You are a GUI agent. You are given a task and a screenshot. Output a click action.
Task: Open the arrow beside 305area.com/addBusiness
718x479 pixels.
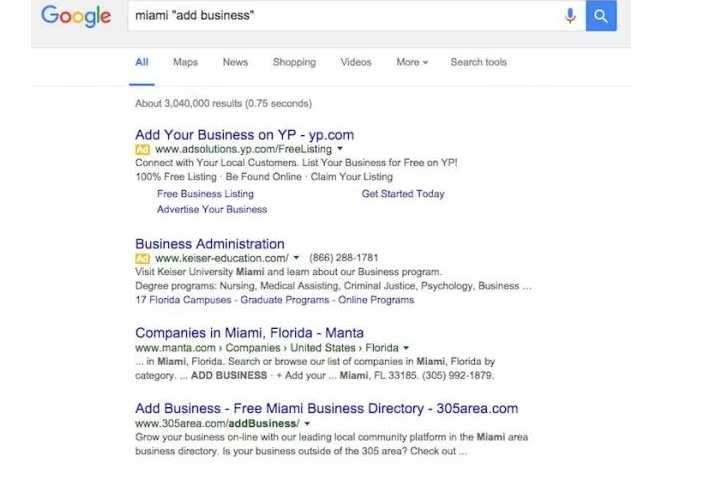[x=307, y=424]
